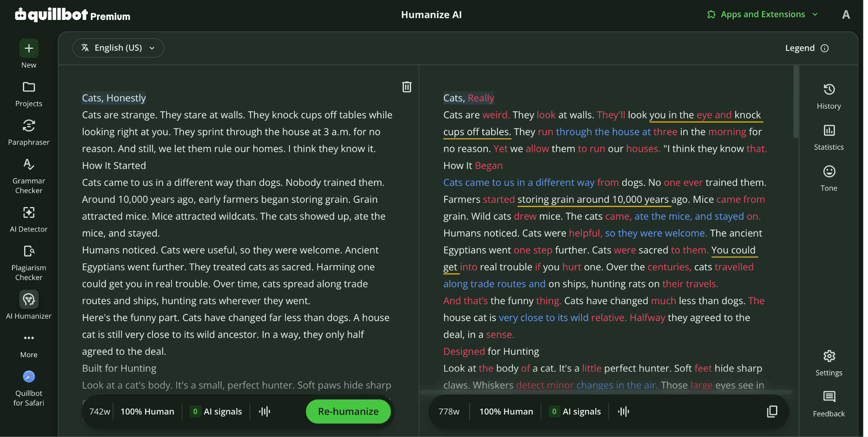
Task: Open Tone analysis
Action: click(829, 179)
